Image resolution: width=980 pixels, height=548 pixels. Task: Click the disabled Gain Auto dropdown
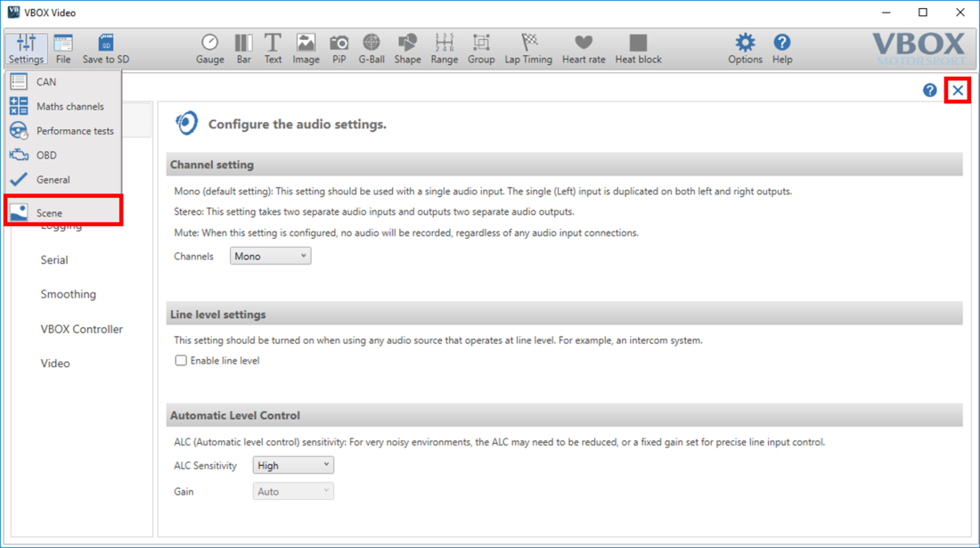pyautogui.click(x=293, y=492)
